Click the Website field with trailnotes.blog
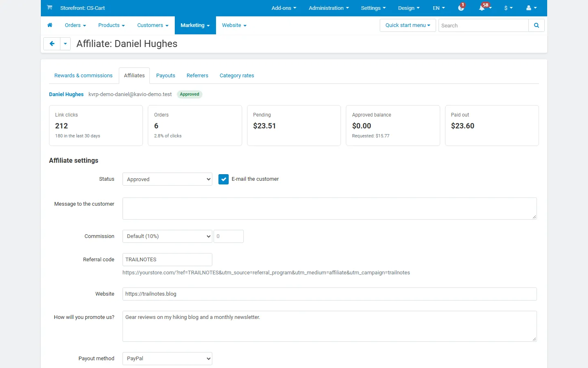This screenshot has height=368, width=588. pos(330,294)
